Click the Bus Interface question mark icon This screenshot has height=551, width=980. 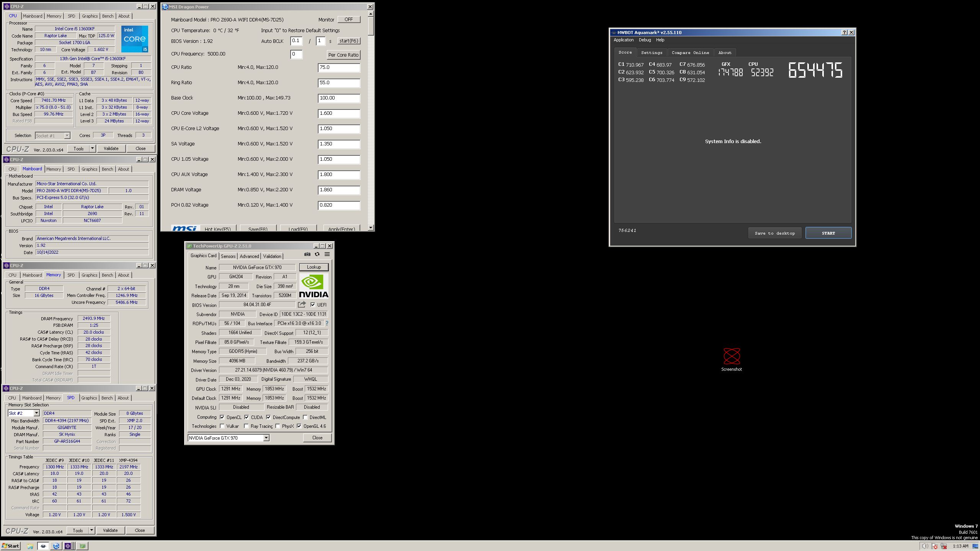(327, 323)
